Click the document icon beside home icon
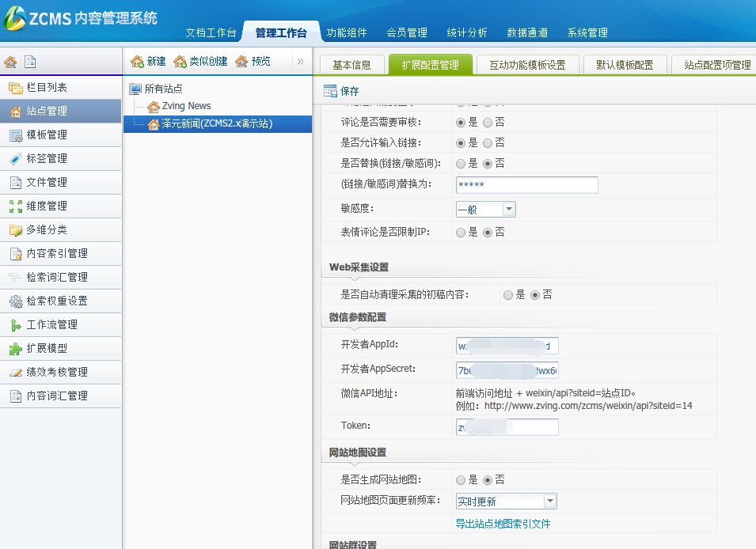 click(30, 62)
